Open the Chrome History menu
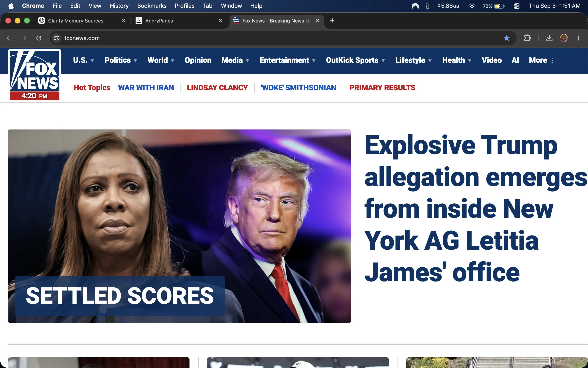 [x=119, y=6]
